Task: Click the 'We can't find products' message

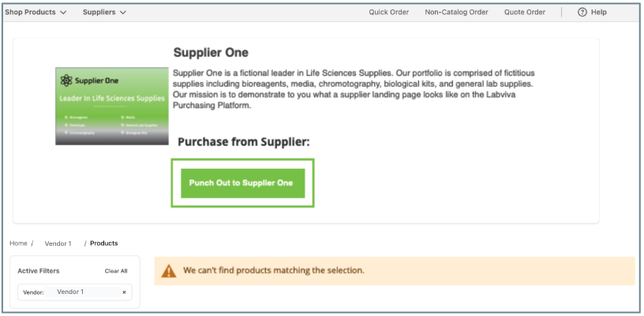Action: click(274, 270)
